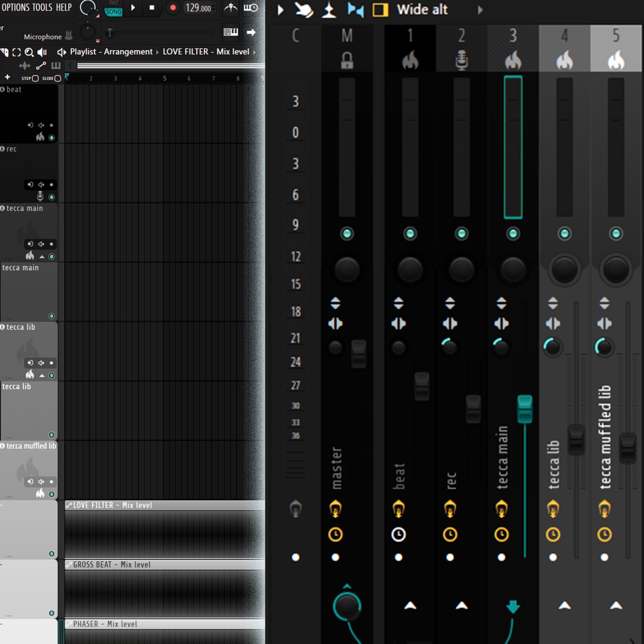644x644 pixels.
Task: Open the HELP menu
Action: click(64, 7)
